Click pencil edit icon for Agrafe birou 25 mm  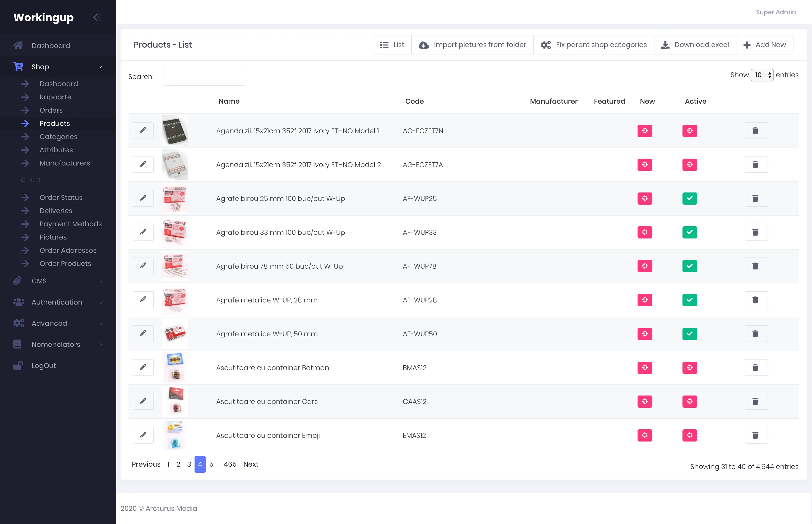(143, 198)
